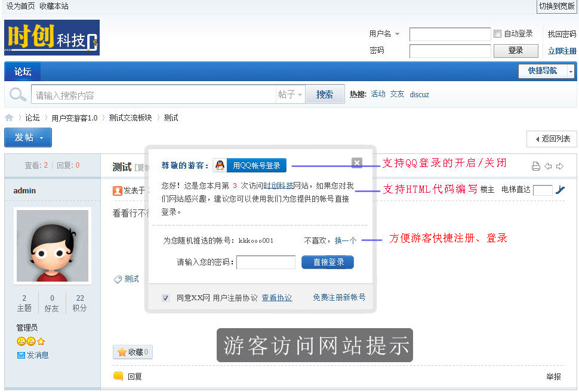Viewport: 579px width, 392px height.
Task: Click the reply speech bubble icon
Action: click(118, 376)
